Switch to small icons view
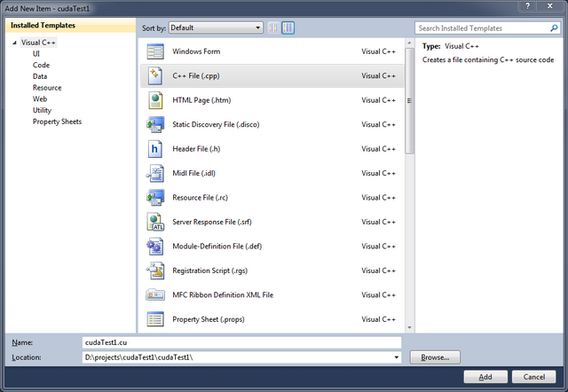 click(x=273, y=27)
